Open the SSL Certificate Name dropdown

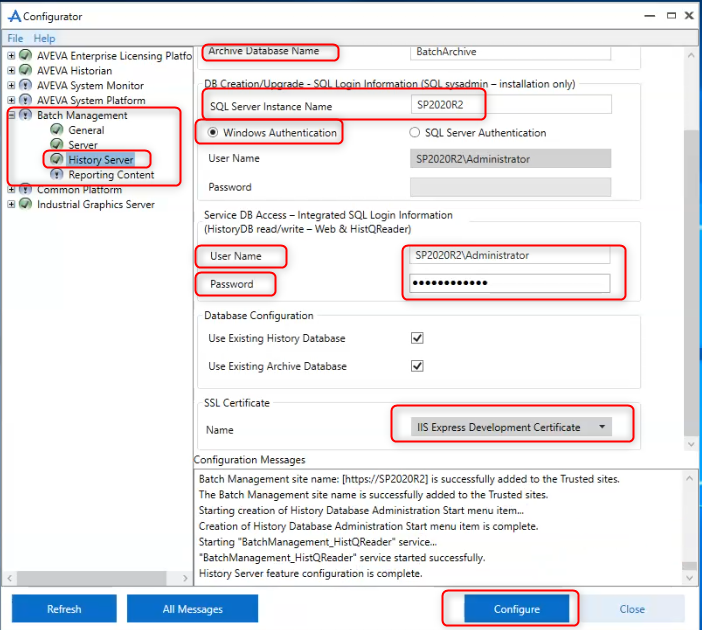click(x=511, y=427)
